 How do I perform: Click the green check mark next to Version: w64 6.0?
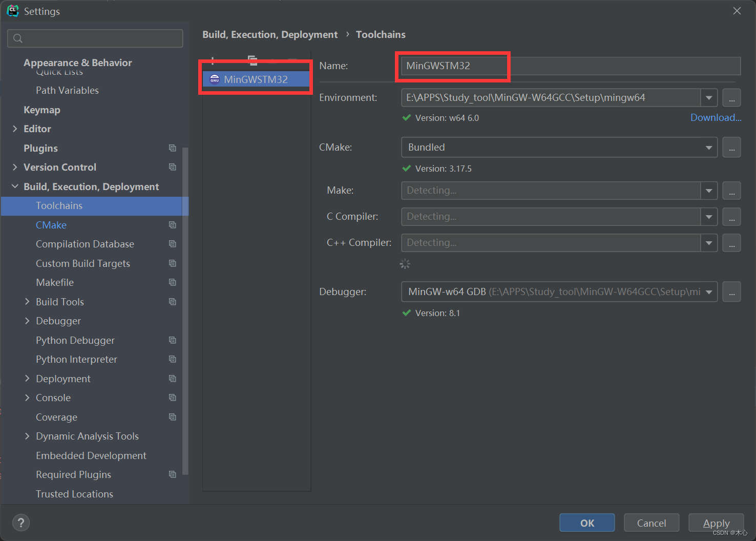[407, 118]
